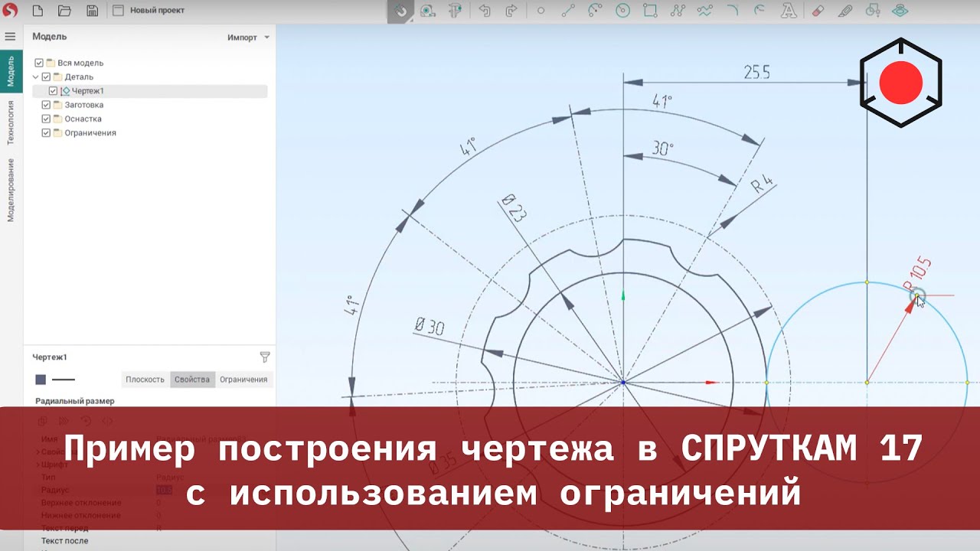Click the dark color swatch under Чертеж1
Screen dimensions: 980x551
click(x=41, y=380)
